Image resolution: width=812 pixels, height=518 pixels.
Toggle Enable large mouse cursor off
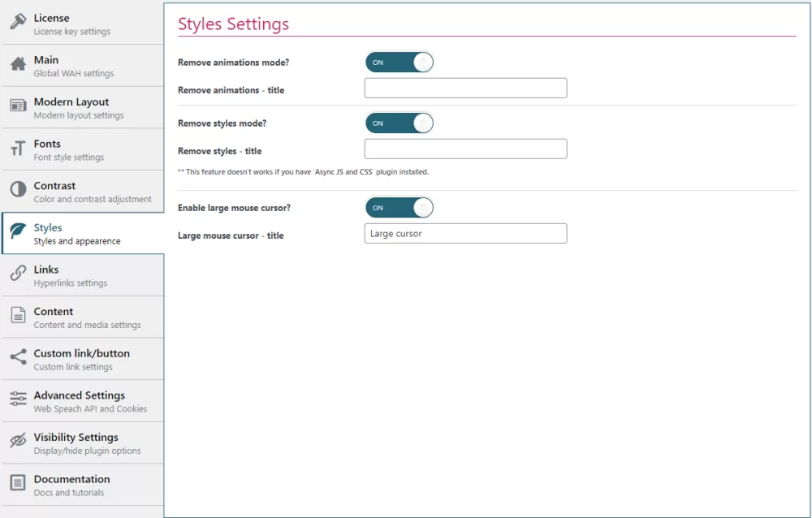tap(399, 207)
